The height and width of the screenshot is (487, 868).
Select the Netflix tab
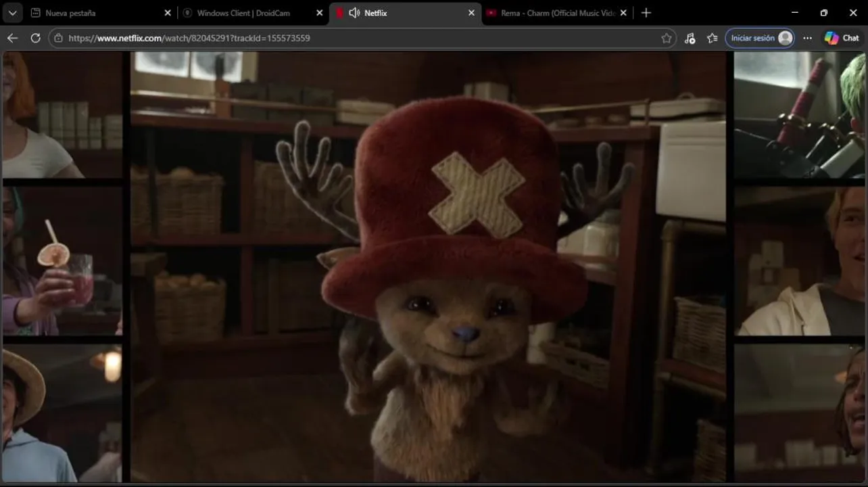(406, 13)
